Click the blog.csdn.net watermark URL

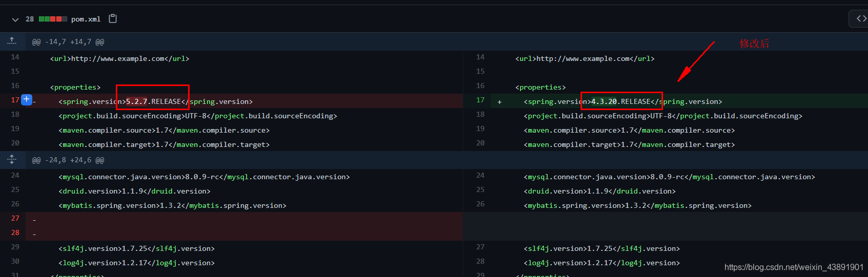click(794, 267)
